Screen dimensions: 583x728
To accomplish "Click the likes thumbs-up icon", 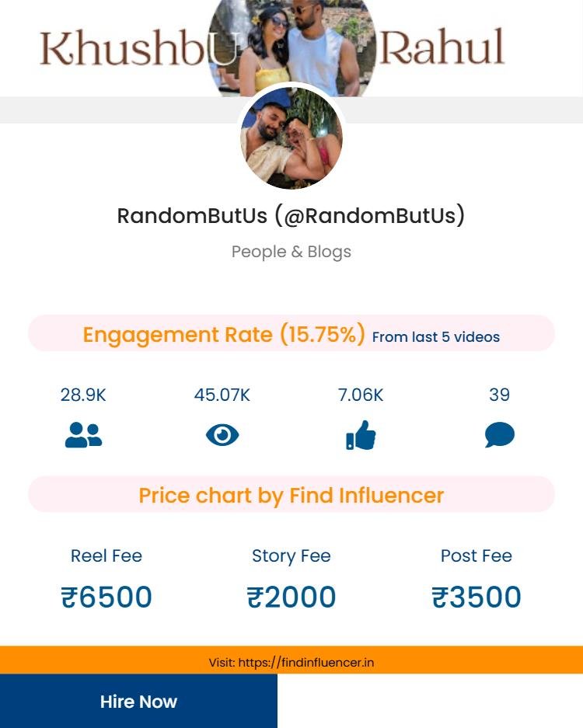I will point(361,435).
